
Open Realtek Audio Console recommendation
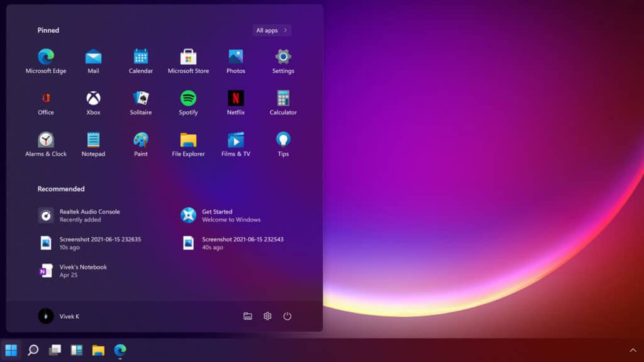tap(89, 216)
